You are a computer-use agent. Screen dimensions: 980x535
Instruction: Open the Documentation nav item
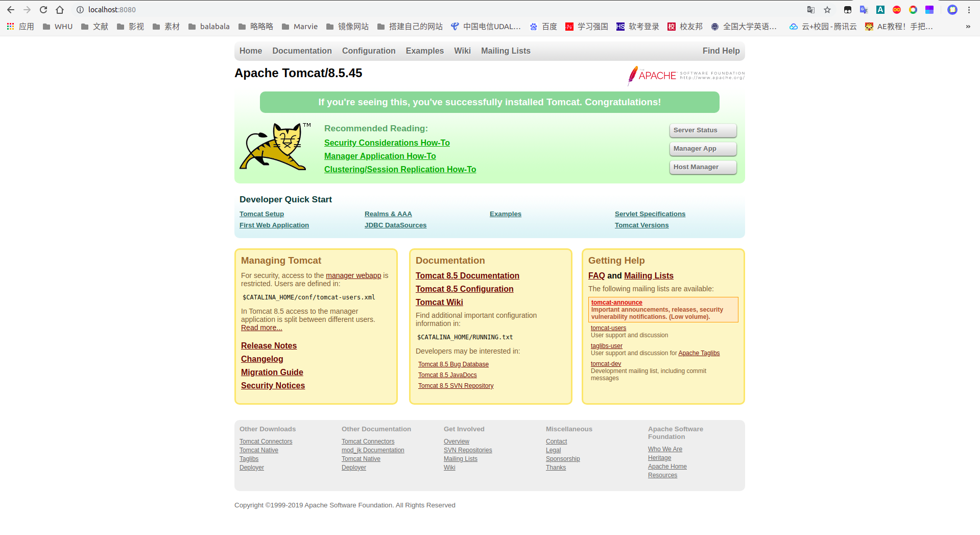pos(302,51)
